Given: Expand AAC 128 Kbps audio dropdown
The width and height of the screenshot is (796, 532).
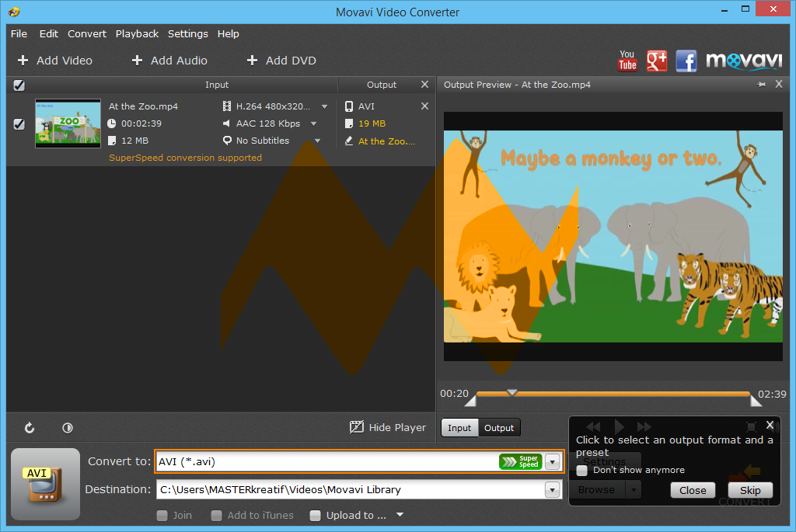Looking at the screenshot, I should click(314, 123).
